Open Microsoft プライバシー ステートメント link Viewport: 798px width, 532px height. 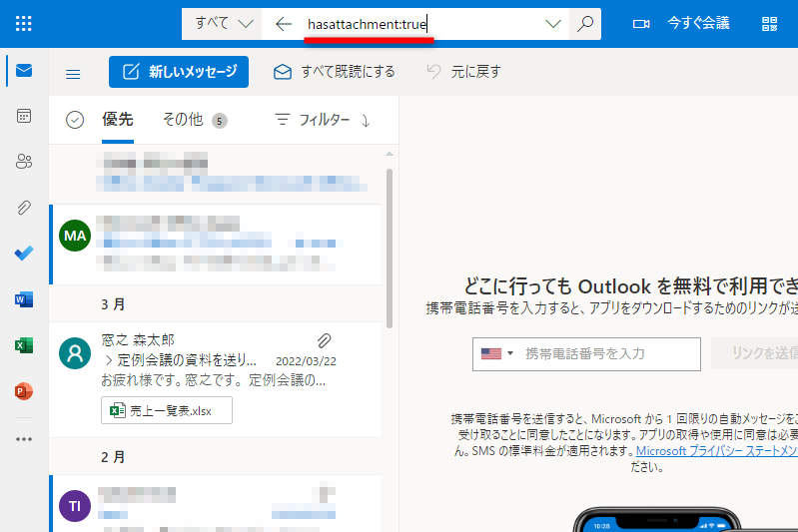point(716,450)
